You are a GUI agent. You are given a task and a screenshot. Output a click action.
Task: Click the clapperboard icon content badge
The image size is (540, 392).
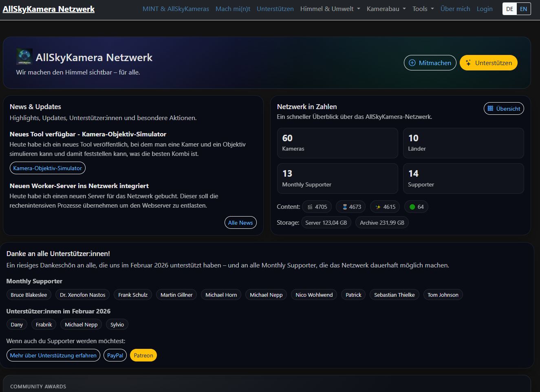point(311,207)
